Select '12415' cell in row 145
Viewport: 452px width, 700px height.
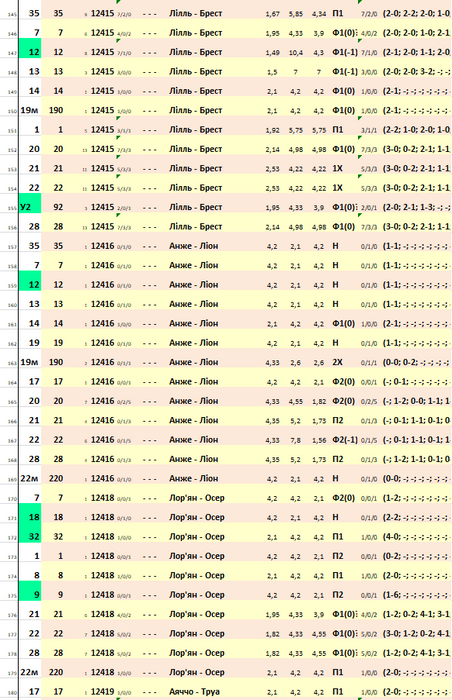pyautogui.click(x=102, y=13)
